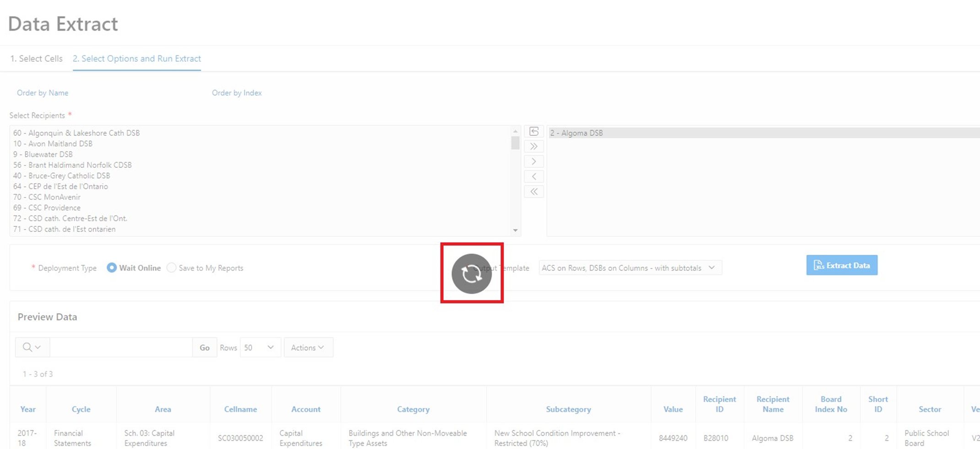The image size is (980, 449).
Task: Click the loading spinner icon
Action: (x=471, y=273)
